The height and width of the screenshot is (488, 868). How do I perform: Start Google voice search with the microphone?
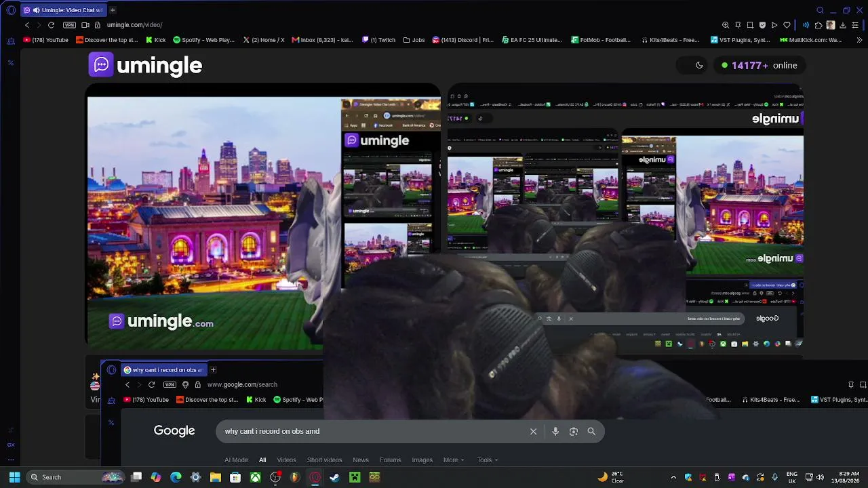pyautogui.click(x=555, y=431)
